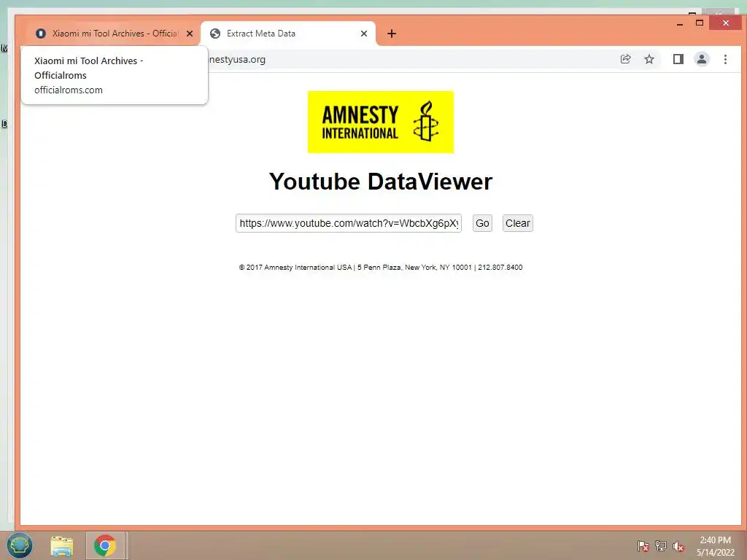Switch to the Xiaomi mi Tool Archives tab

[x=115, y=34]
